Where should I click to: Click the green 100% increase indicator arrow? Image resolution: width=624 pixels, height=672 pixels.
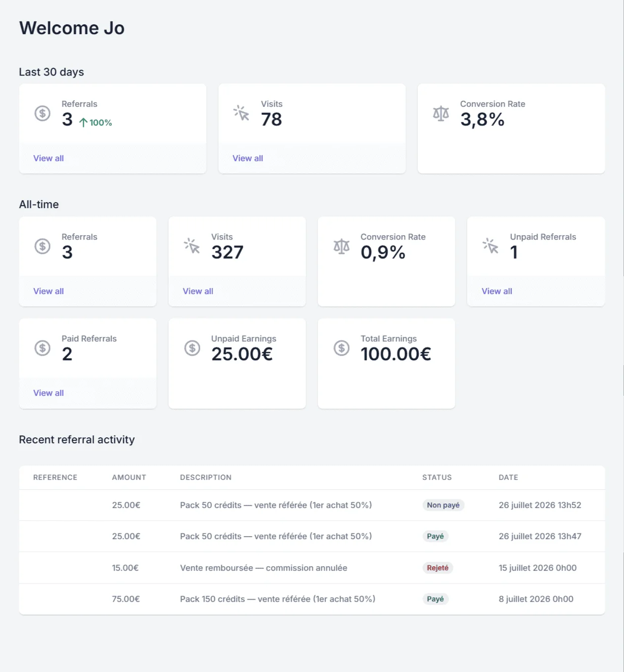pos(83,123)
